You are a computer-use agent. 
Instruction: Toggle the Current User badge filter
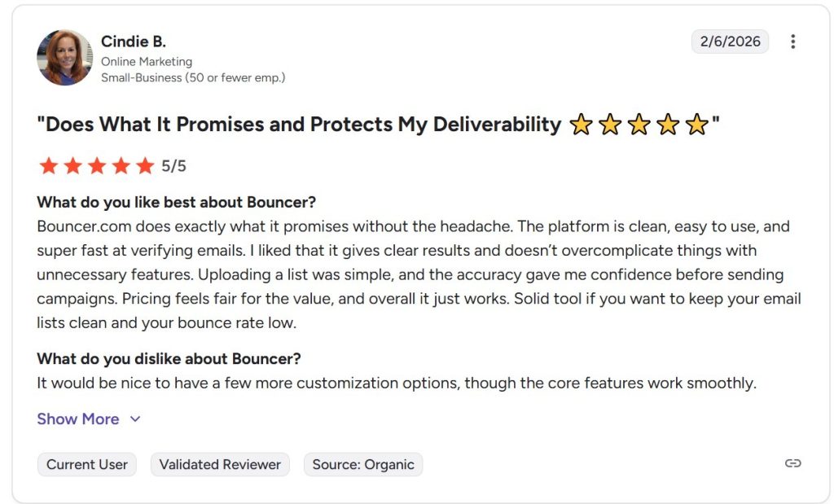pos(86,464)
